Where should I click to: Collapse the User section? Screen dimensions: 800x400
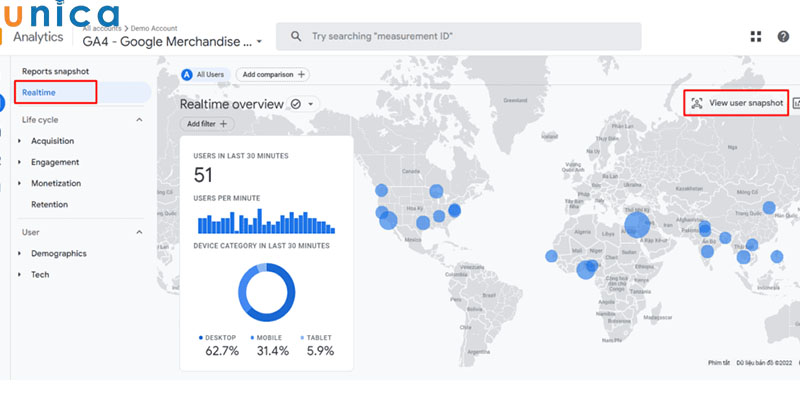[139, 232]
